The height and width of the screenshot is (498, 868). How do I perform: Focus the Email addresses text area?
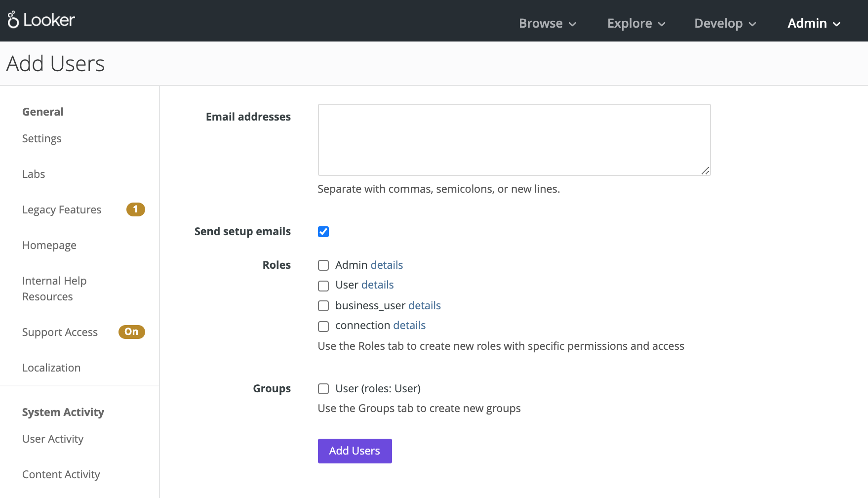pos(514,140)
